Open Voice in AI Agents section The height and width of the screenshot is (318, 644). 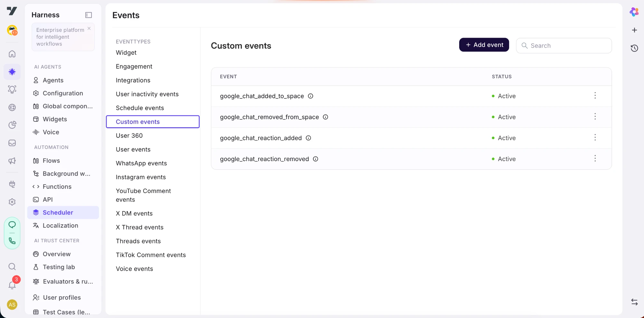[x=51, y=132]
